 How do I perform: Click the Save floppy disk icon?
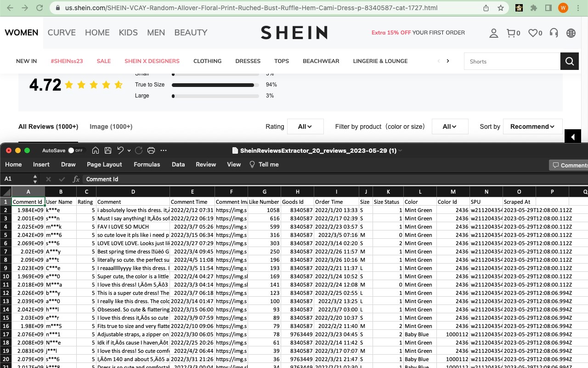tap(108, 150)
